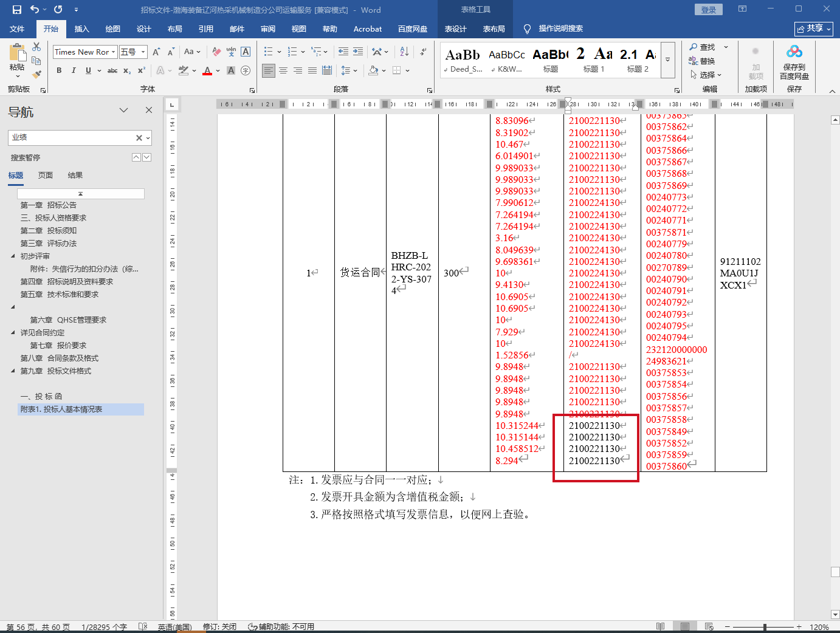
Task: Click the 登录 (Sign in) button
Action: (x=709, y=10)
